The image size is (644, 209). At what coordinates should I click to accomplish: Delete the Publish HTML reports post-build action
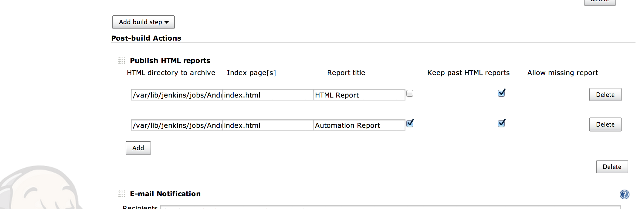(612, 167)
